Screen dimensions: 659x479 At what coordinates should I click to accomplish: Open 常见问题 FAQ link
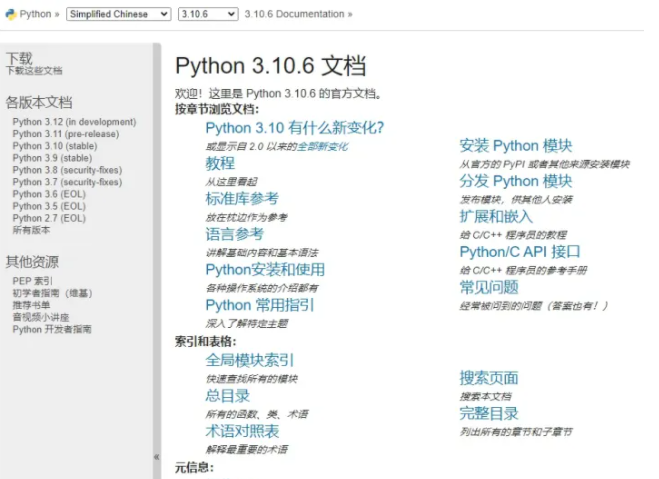(489, 287)
